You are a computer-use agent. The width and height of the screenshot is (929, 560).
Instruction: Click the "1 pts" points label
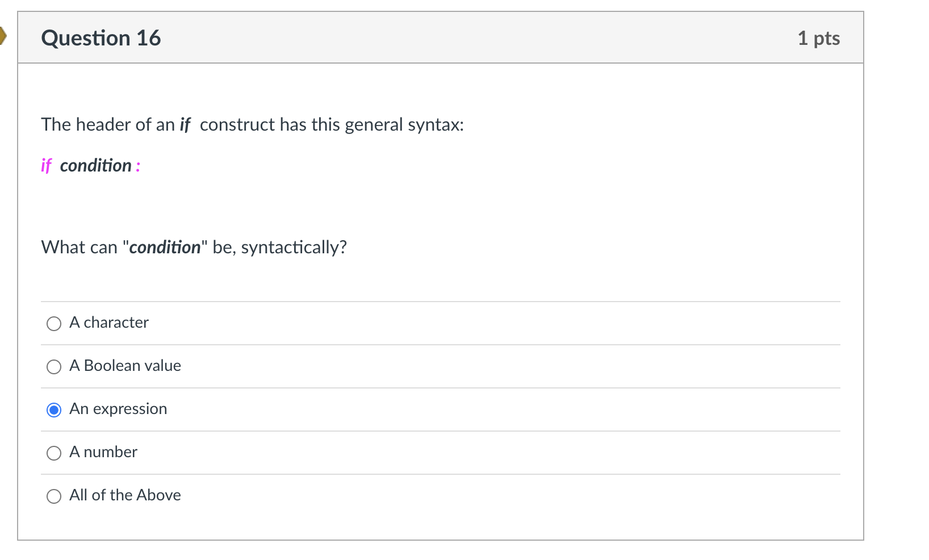pos(818,38)
